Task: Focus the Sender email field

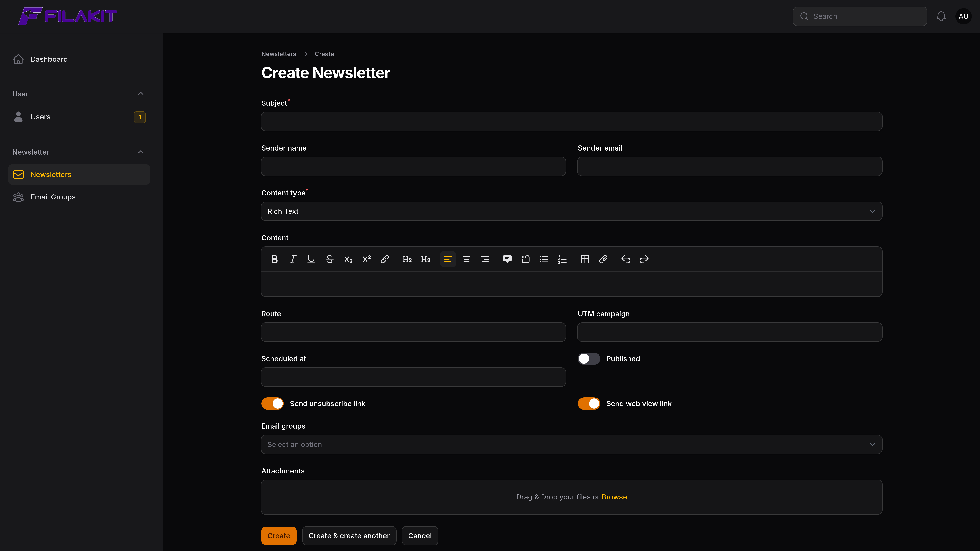Action: [x=730, y=166]
